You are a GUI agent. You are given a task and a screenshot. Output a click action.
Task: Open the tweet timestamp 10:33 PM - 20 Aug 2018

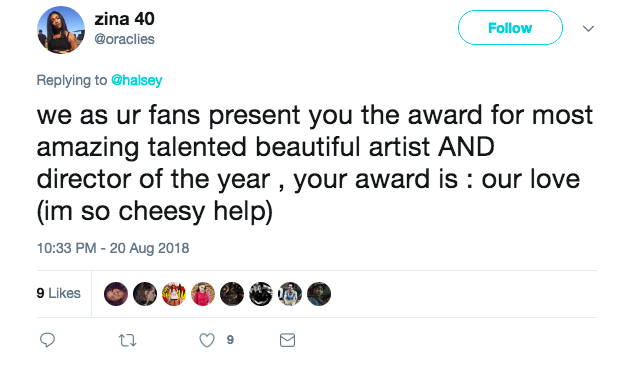(x=113, y=248)
